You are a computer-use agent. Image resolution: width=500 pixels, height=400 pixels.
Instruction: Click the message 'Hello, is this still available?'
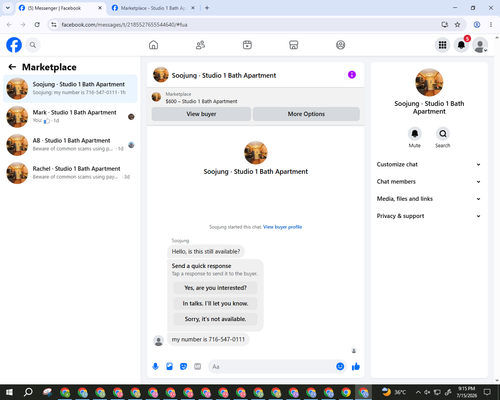206,252
